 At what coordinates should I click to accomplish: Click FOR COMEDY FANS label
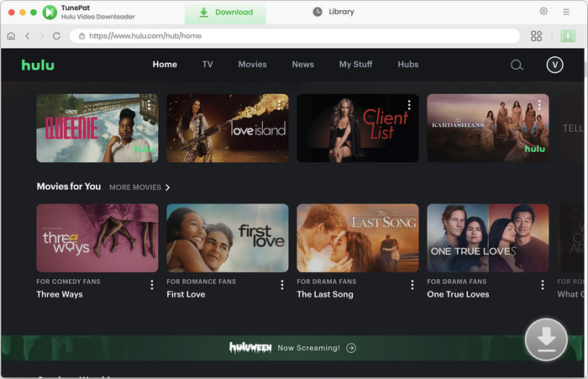tap(68, 282)
